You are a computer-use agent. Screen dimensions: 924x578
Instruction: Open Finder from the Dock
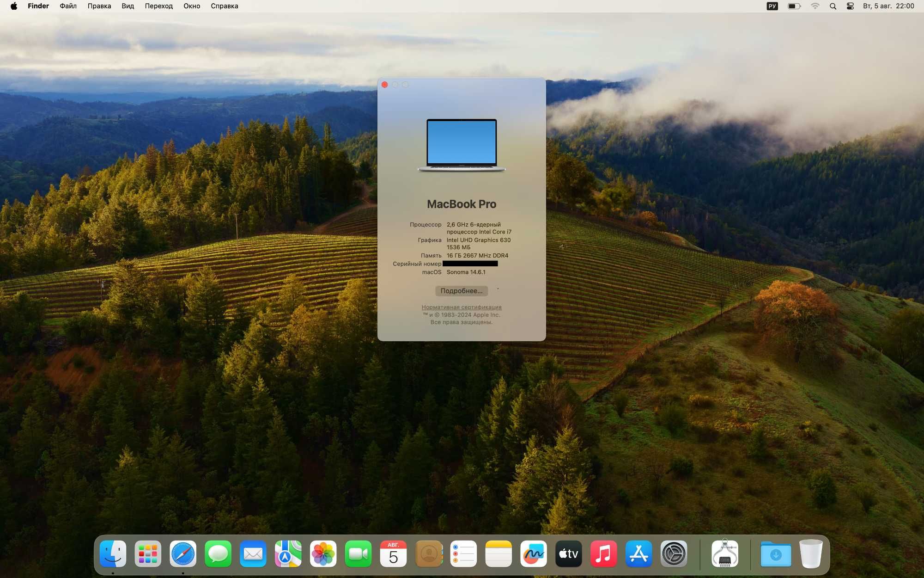coord(113,553)
